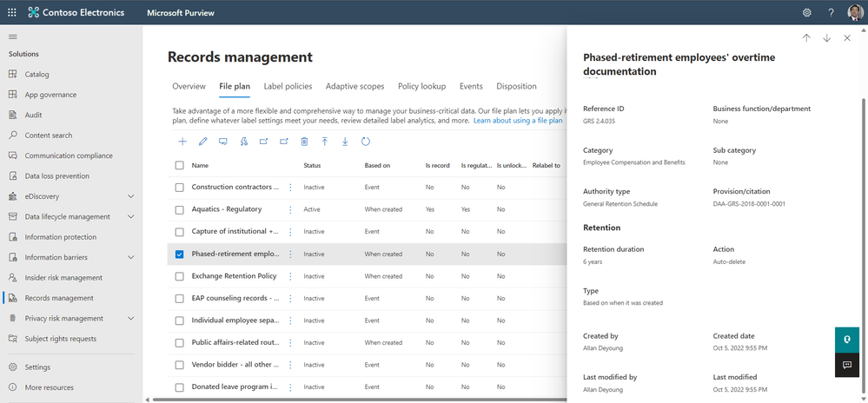Viewport: 868px width, 403px height.
Task: Click the pencil edit icon in toolbar
Action: point(202,141)
